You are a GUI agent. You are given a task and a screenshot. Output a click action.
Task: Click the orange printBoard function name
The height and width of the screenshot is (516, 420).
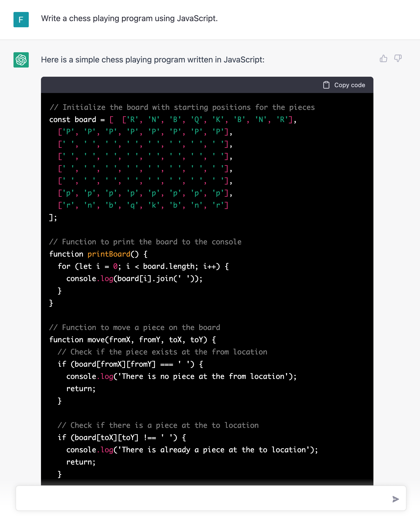(x=109, y=254)
